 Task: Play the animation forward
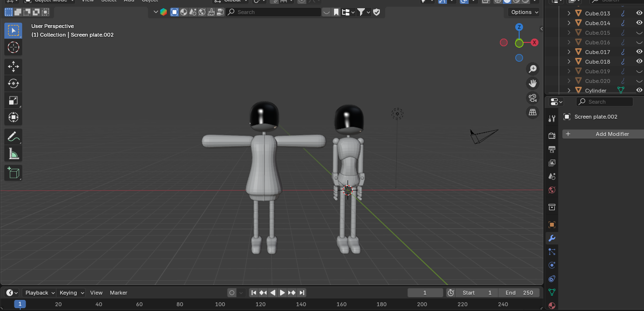click(x=282, y=293)
